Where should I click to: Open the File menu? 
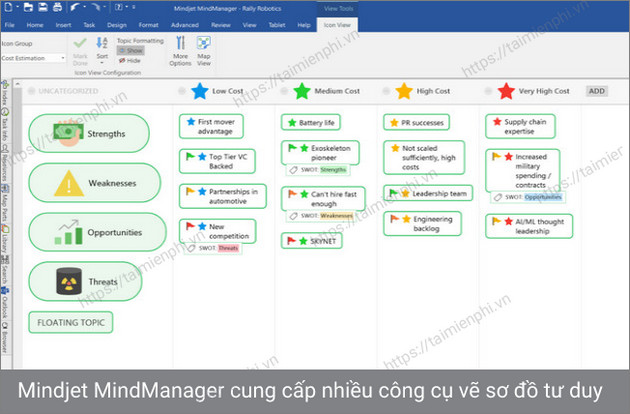point(10,25)
